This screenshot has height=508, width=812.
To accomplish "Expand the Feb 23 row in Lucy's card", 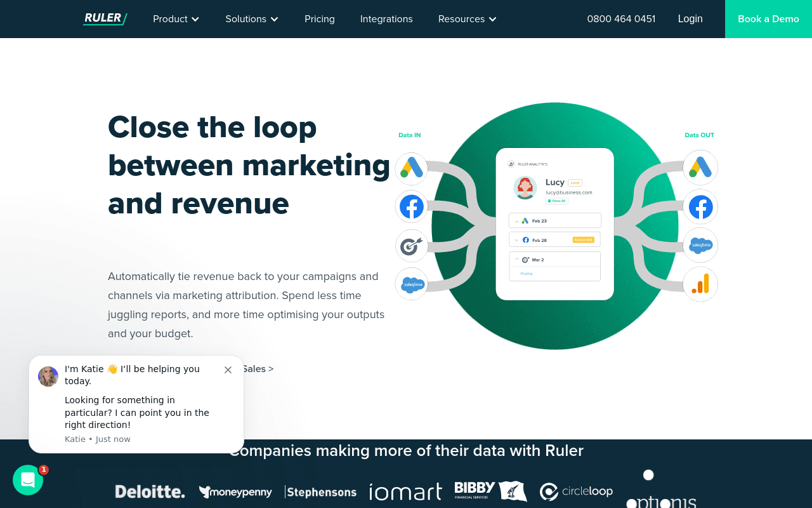I will tap(555, 220).
